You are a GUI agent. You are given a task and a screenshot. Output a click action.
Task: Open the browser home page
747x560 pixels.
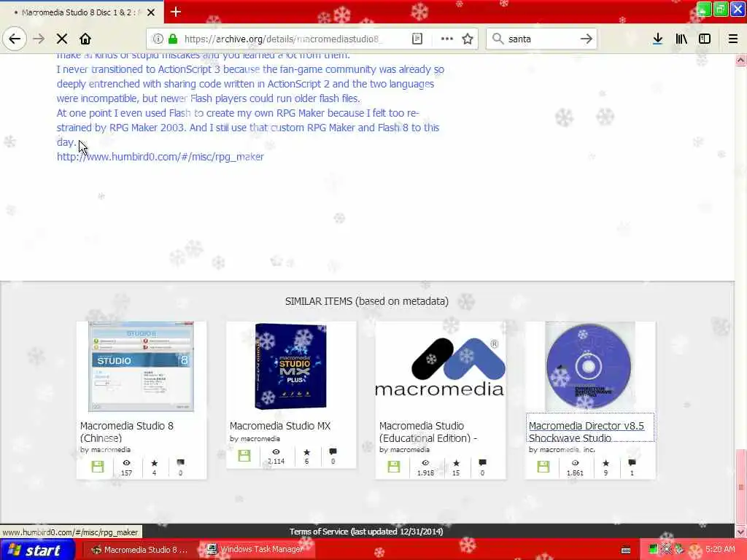(x=85, y=39)
